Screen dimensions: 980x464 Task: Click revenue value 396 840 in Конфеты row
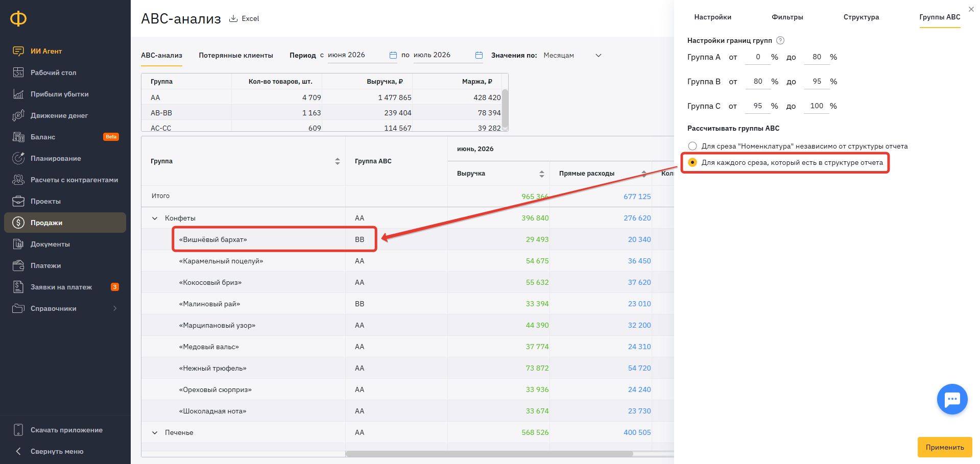pos(535,218)
